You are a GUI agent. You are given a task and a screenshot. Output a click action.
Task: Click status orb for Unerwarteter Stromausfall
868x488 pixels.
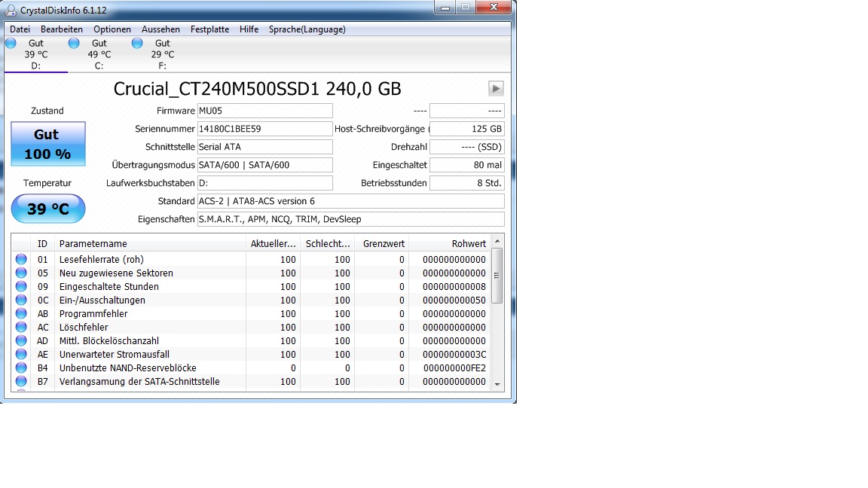point(21,354)
